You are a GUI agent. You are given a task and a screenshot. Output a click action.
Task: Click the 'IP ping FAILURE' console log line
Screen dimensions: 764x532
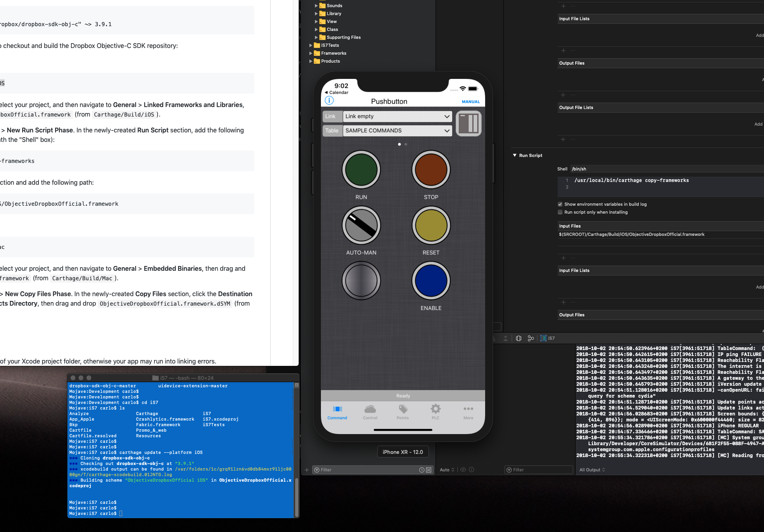coord(670,354)
